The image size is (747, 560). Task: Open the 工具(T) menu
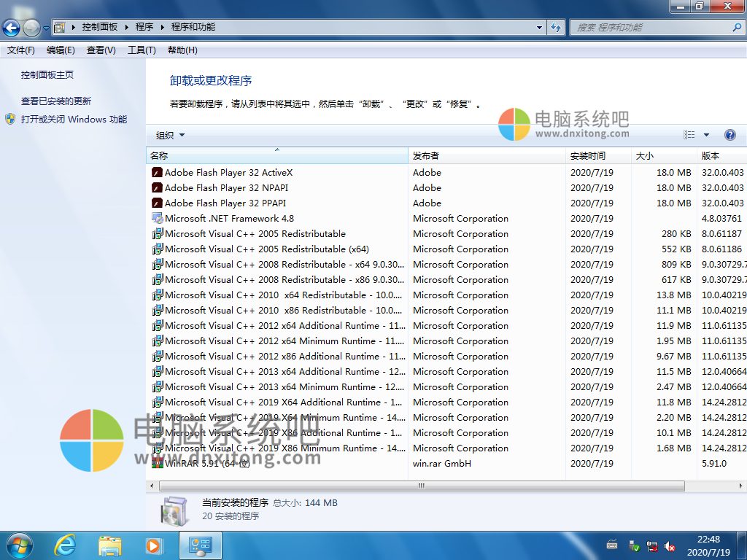coord(142,50)
